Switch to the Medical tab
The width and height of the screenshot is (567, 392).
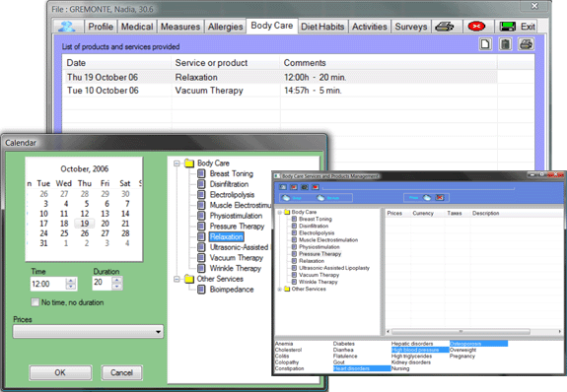click(137, 27)
